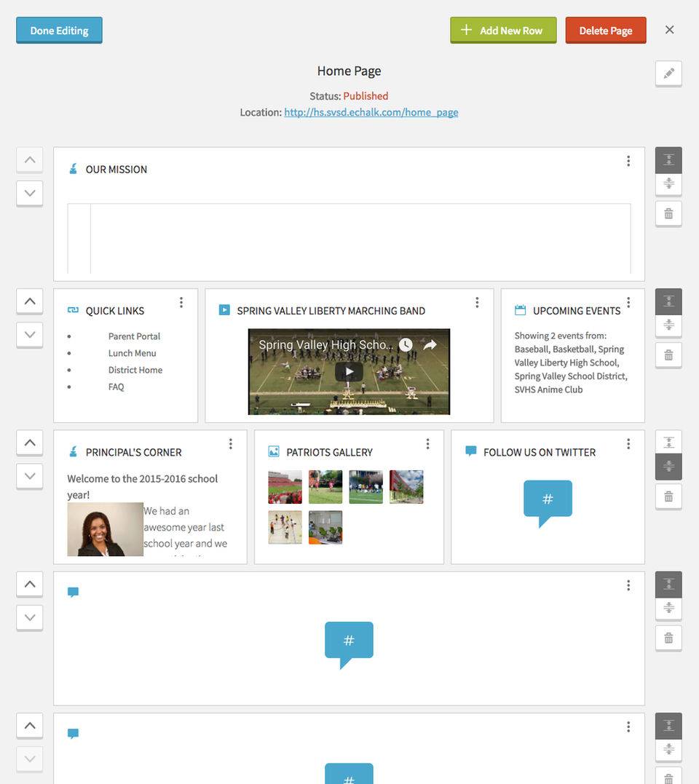Edit page settings with the pencil icon
This screenshot has width=699, height=784.
(x=668, y=74)
